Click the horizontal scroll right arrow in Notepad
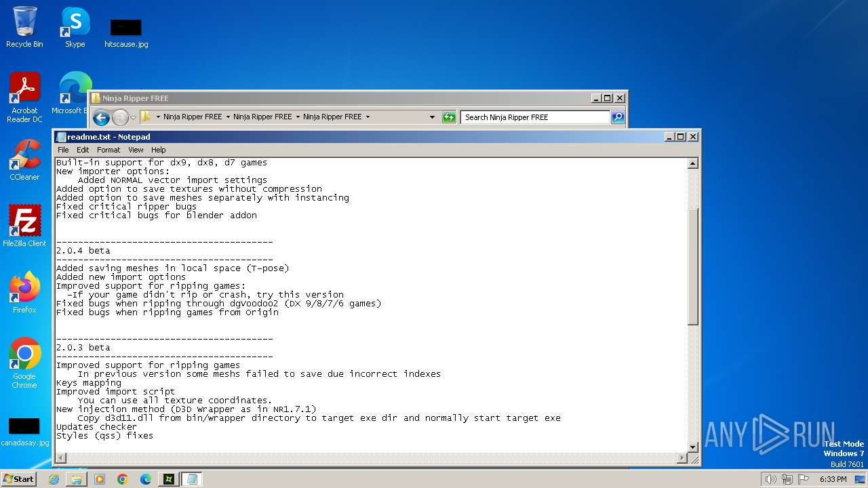The width and height of the screenshot is (868, 488). (682, 459)
